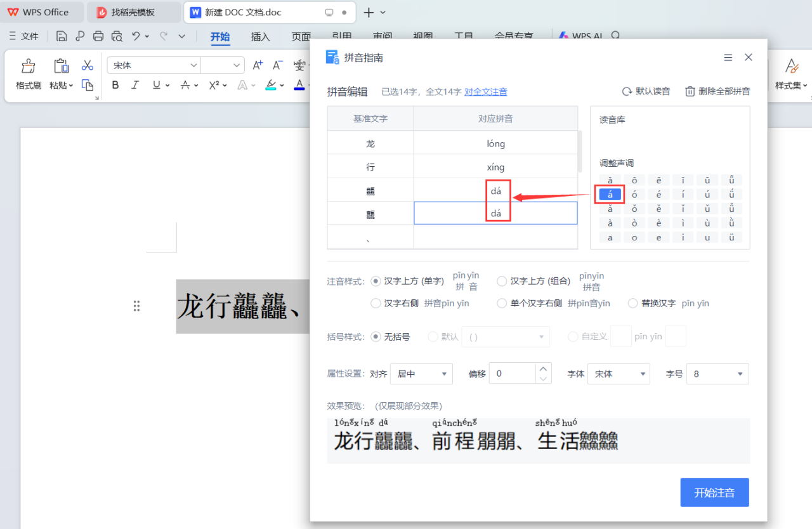Apply Superscript X² formatting

click(x=214, y=85)
